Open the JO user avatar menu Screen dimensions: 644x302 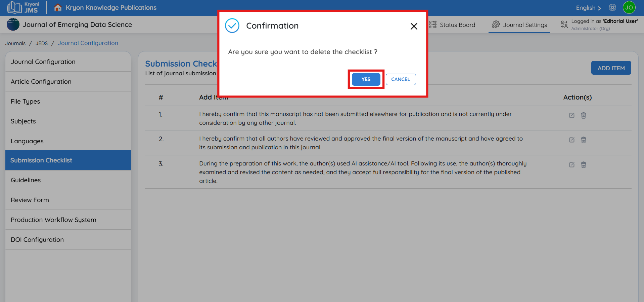(629, 8)
